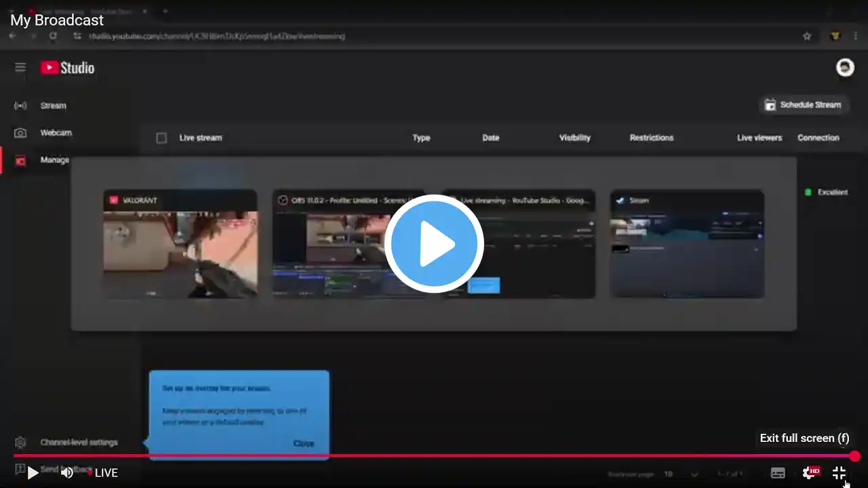The width and height of the screenshot is (868, 488).
Task: Select the OBS window thumbnail
Action: click(x=349, y=244)
